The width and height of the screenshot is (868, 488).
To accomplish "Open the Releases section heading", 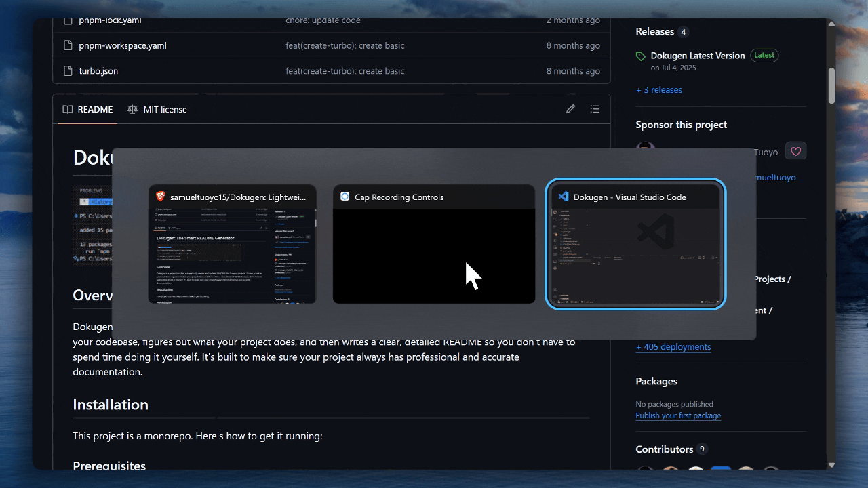I will coord(655,32).
